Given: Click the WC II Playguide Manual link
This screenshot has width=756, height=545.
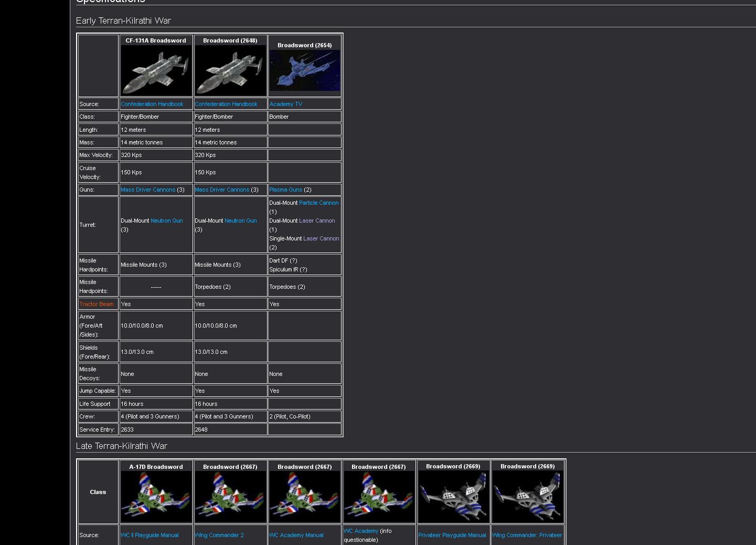Looking at the screenshot, I should pyautogui.click(x=150, y=535).
